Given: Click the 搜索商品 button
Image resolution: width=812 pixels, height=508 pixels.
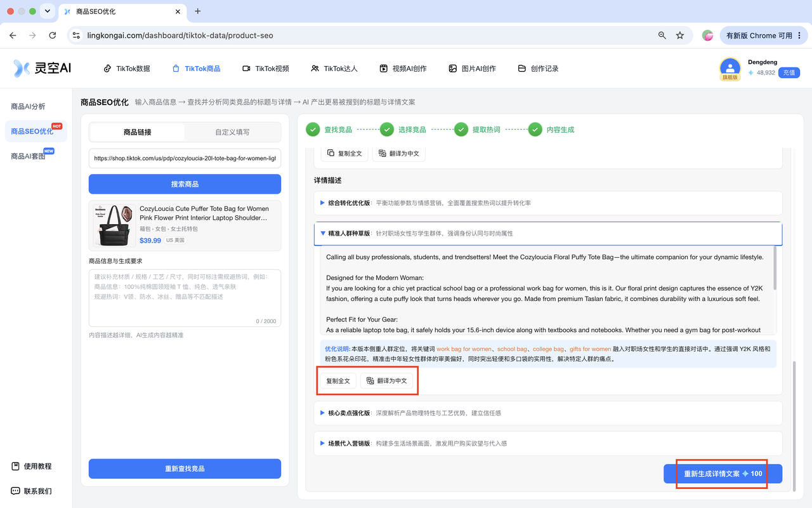Looking at the screenshot, I should (x=185, y=184).
